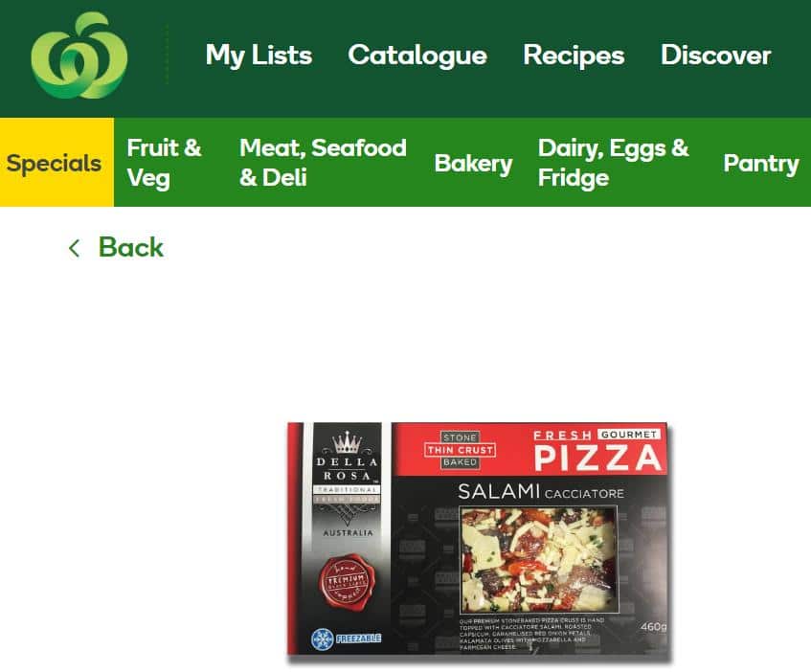Viewport: 811px width, 672px height.
Task: Select Dairy, Eggs & Fridge category
Action: pyautogui.click(x=614, y=163)
